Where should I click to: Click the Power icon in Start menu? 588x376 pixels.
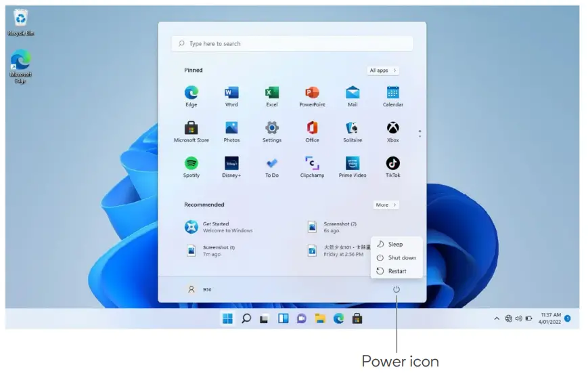pos(397,289)
